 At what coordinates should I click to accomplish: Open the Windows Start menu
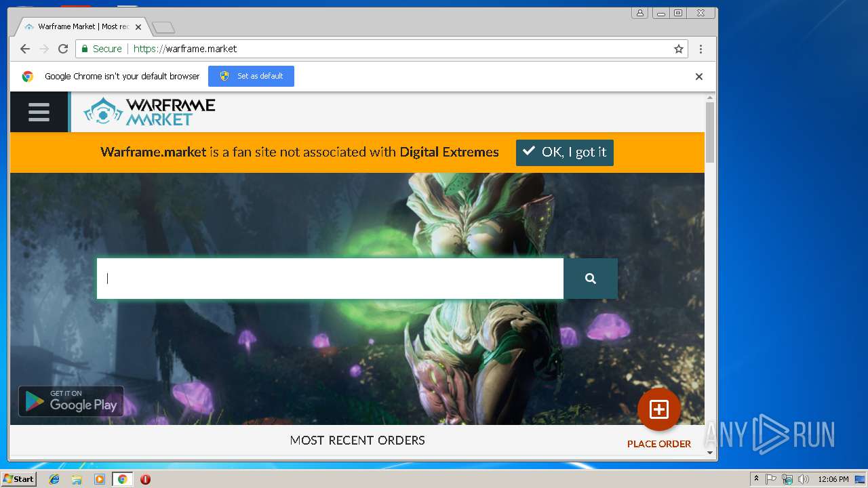tap(18, 479)
